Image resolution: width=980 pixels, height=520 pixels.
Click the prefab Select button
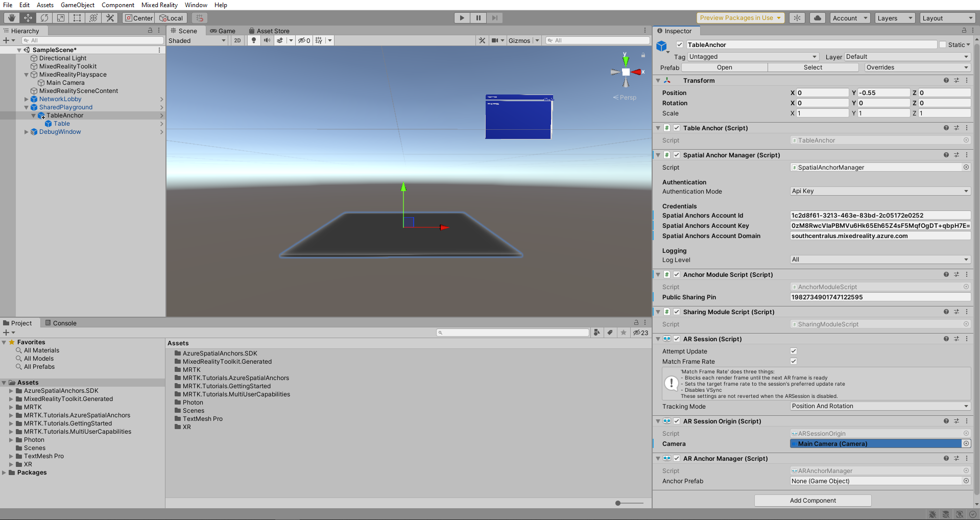pyautogui.click(x=813, y=67)
